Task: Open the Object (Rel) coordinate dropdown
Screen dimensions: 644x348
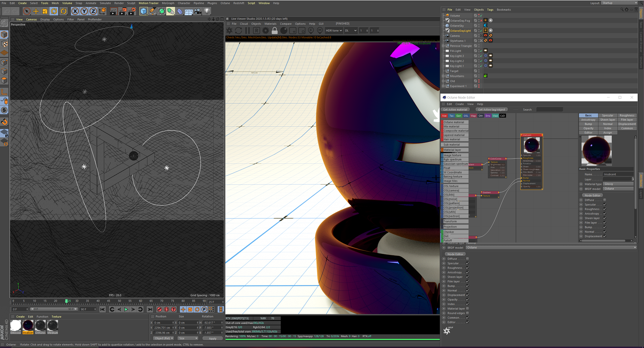Action: (164, 338)
